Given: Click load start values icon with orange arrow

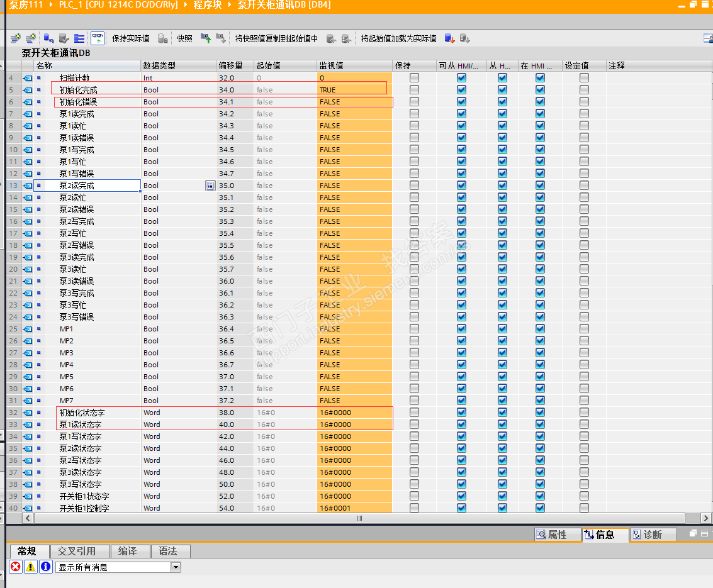Looking at the screenshot, I should pos(450,38).
